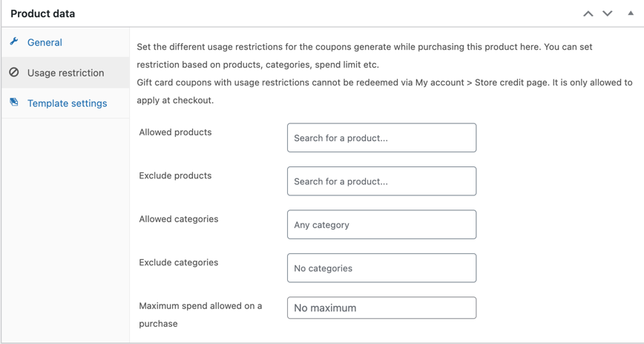Click the Allowed products label
Viewport: 644px width, 344px height.
pyautogui.click(x=175, y=132)
